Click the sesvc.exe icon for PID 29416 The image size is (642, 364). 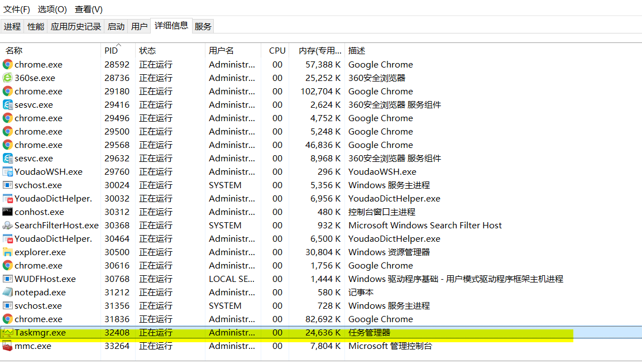click(7, 105)
